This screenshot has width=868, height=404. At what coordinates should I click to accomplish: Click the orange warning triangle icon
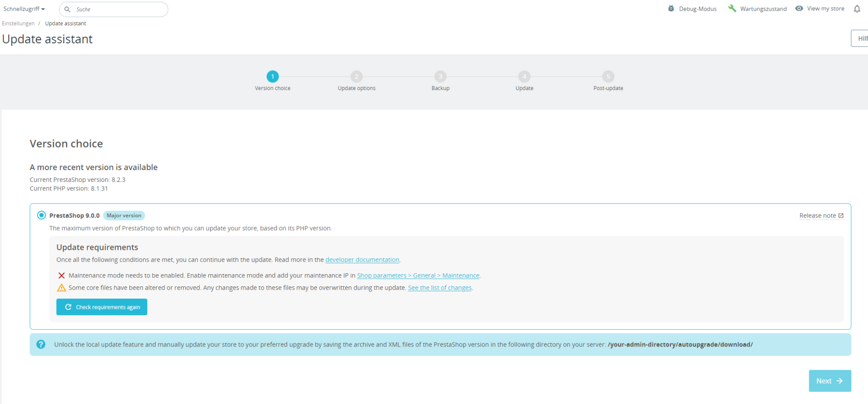pyautogui.click(x=61, y=288)
